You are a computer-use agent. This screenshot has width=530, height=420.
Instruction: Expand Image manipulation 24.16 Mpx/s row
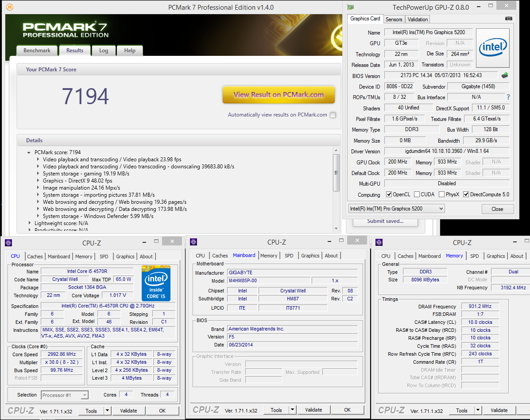pos(38,188)
